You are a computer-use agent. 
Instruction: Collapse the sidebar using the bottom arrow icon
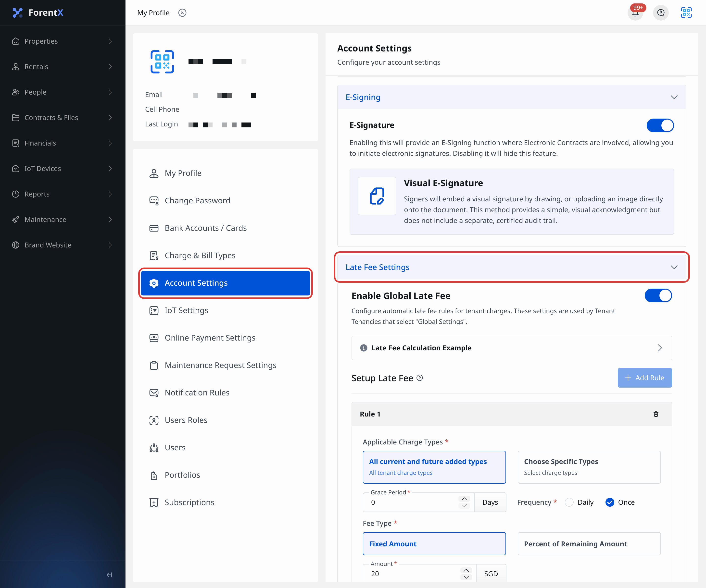[110, 575]
